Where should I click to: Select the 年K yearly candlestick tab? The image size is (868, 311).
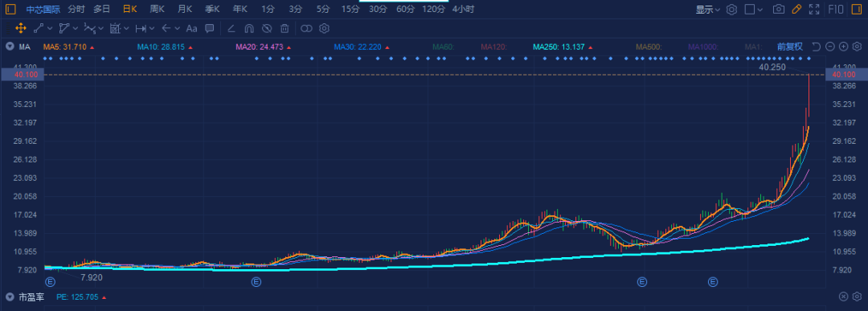pos(240,10)
